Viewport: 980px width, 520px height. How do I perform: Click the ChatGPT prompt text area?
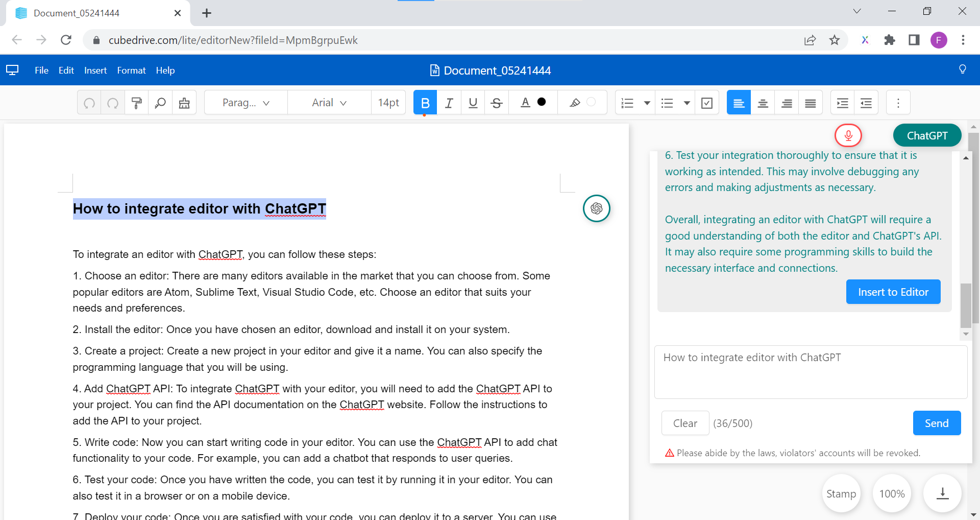pos(811,372)
